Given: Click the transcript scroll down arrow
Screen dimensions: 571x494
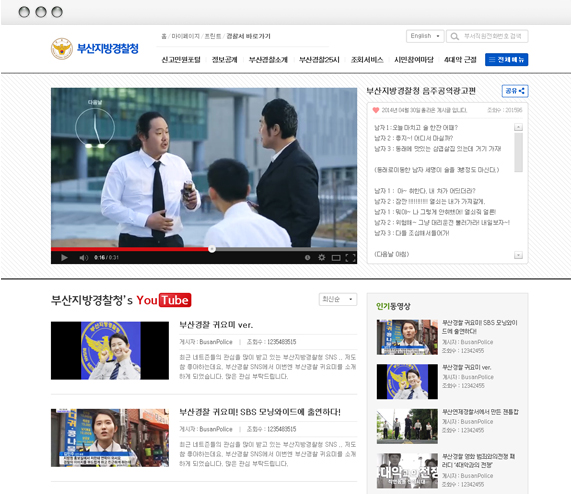Looking at the screenshot, I should pos(518,255).
